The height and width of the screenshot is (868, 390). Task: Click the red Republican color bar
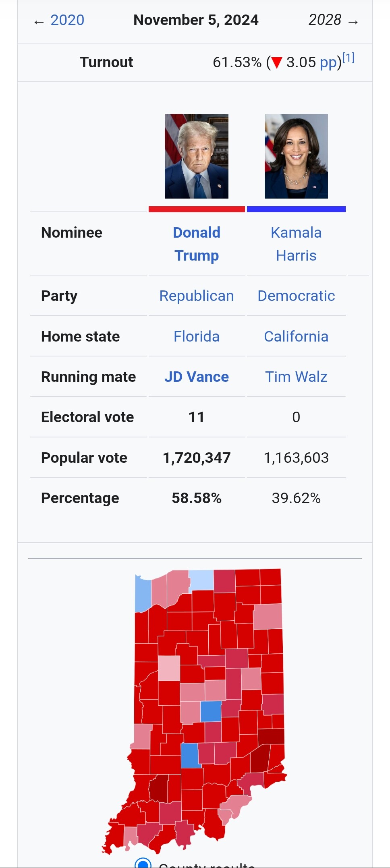tap(197, 209)
